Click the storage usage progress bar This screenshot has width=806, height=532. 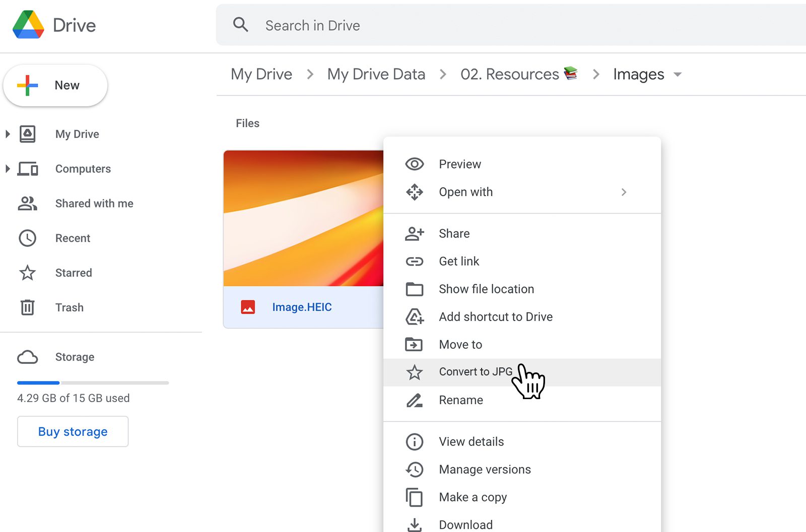[93, 383]
